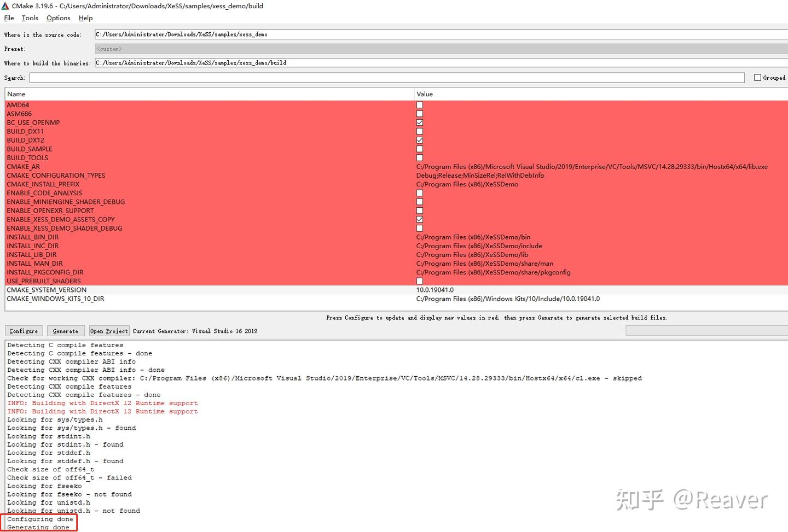
Task: Disable BC_USE_OPENMP
Action: pyautogui.click(x=419, y=122)
